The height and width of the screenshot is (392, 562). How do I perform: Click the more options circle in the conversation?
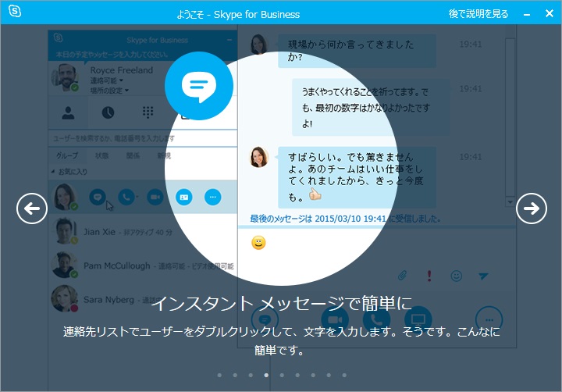pyautogui.click(x=489, y=319)
